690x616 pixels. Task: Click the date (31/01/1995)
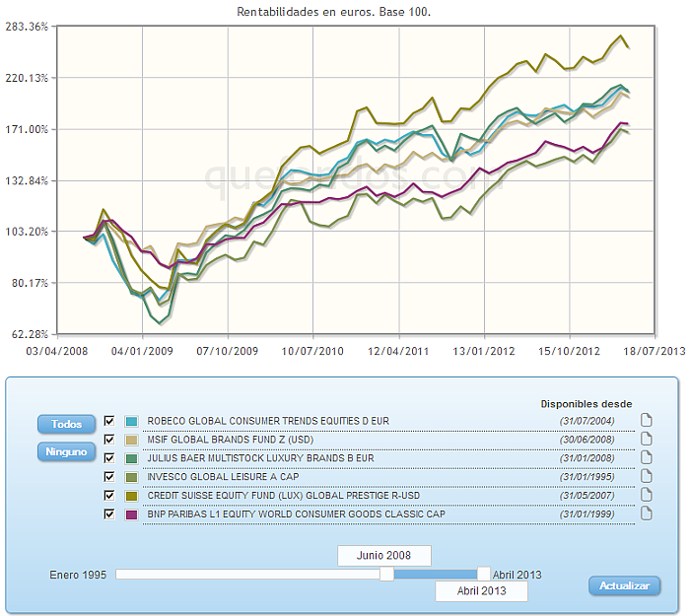click(587, 477)
